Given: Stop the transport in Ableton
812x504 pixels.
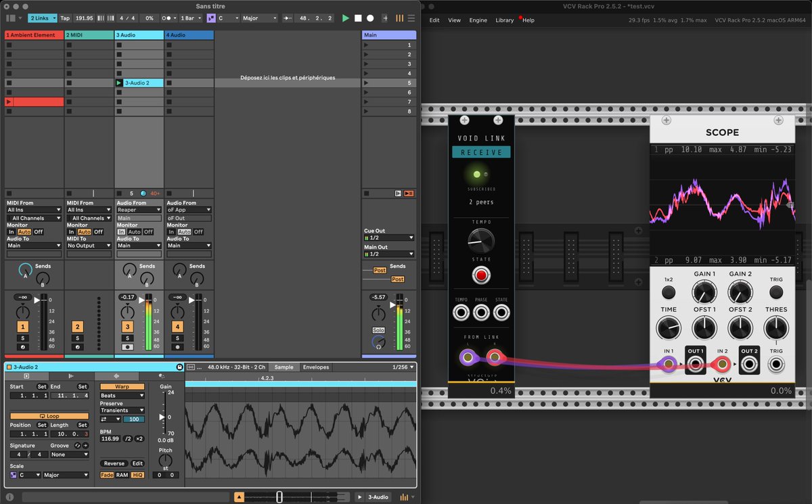Looking at the screenshot, I should [x=358, y=18].
